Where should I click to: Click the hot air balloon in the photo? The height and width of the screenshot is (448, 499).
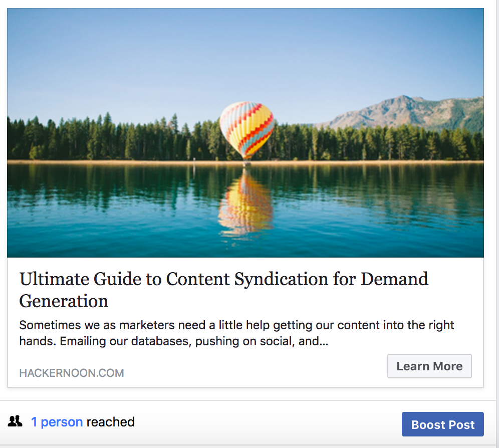pos(246,127)
